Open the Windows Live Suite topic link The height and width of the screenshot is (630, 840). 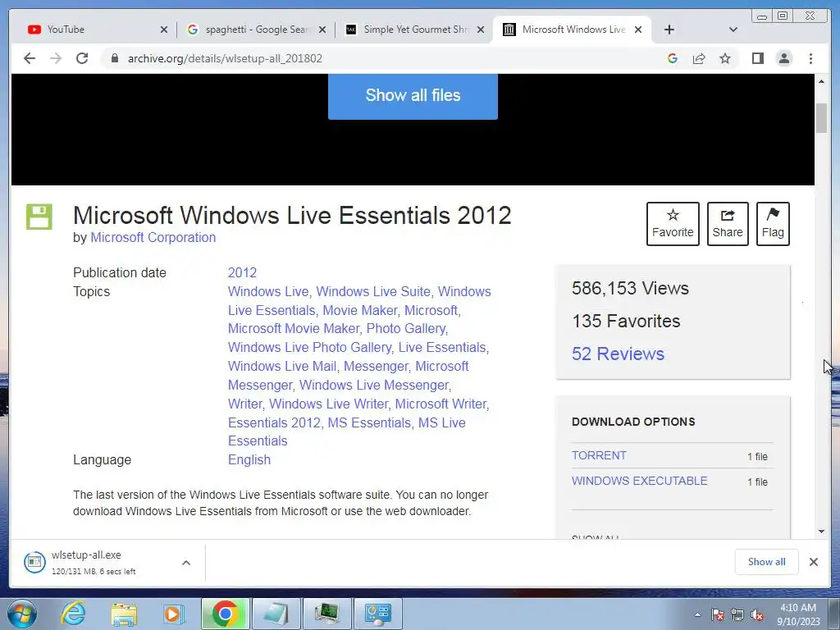pos(373,291)
